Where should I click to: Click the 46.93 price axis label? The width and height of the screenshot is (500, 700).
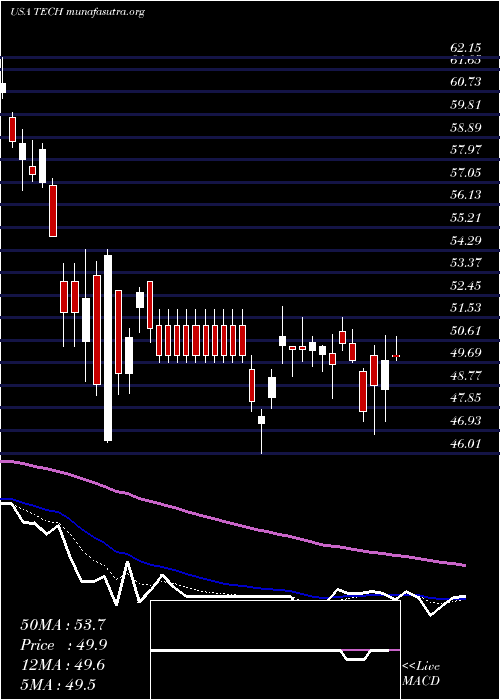click(x=465, y=421)
